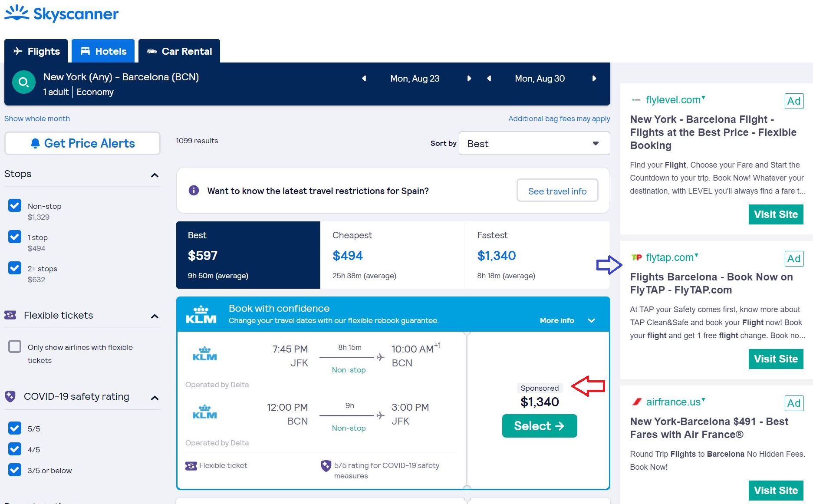Open the Sort by Best dropdown
Screen dimensions: 813x504
[534, 143]
